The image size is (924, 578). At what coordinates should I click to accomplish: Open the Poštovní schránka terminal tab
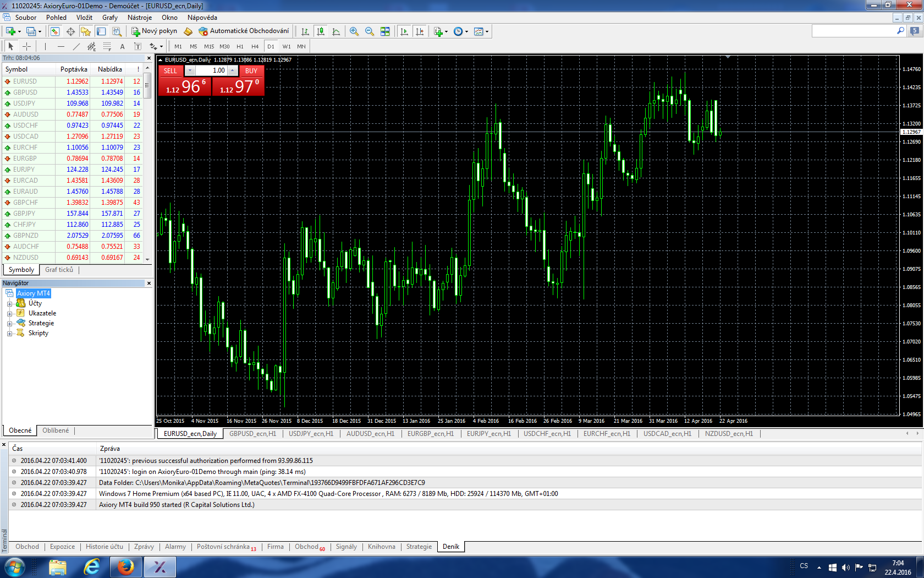click(226, 547)
